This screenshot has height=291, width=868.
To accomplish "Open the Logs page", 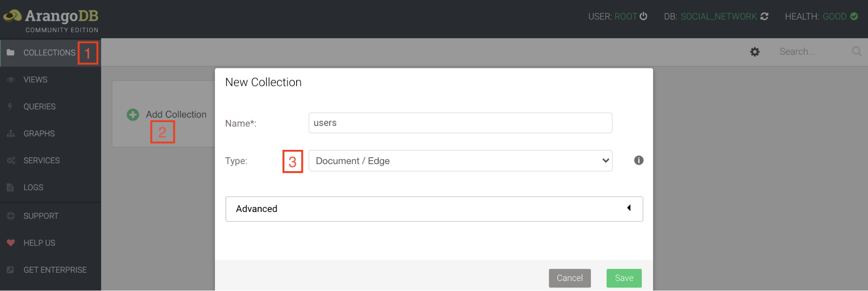I will pyautogui.click(x=33, y=187).
